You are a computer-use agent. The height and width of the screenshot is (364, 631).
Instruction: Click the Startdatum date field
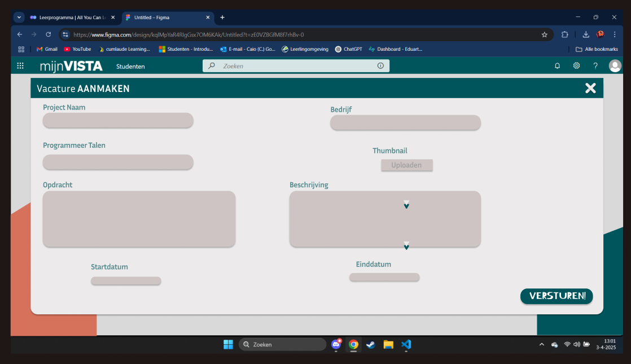(x=126, y=281)
